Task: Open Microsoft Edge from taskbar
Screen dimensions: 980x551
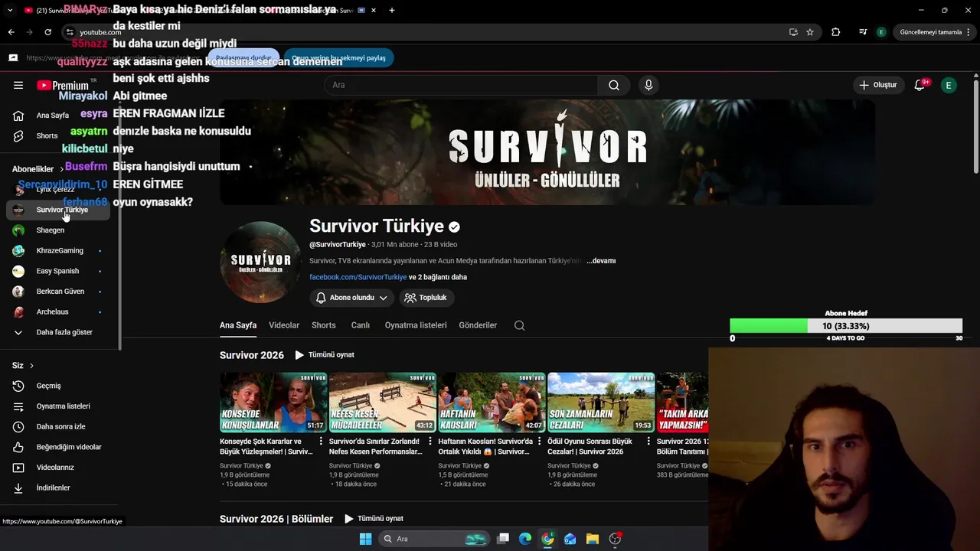Action: pos(525,539)
